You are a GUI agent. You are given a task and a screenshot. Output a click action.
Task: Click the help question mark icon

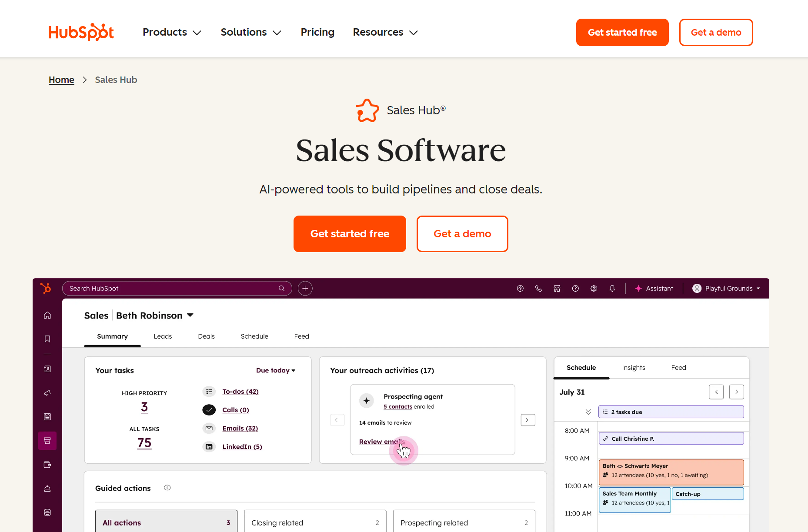click(x=575, y=289)
